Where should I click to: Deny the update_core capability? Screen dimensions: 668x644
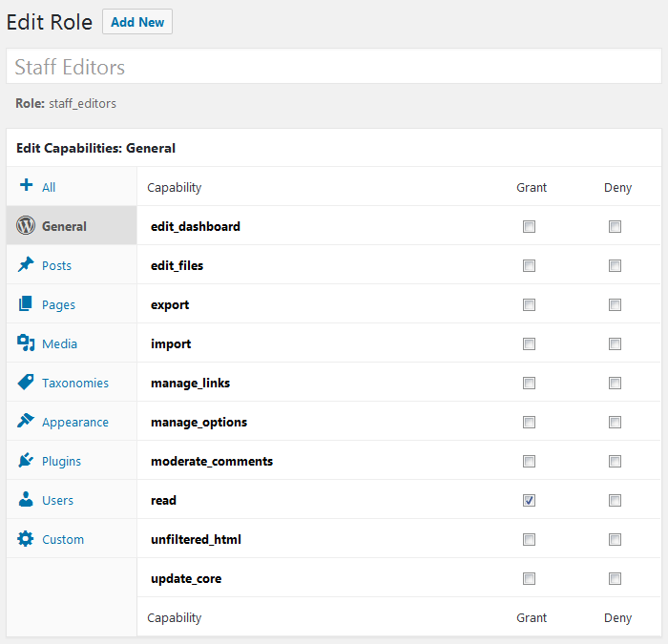615,579
